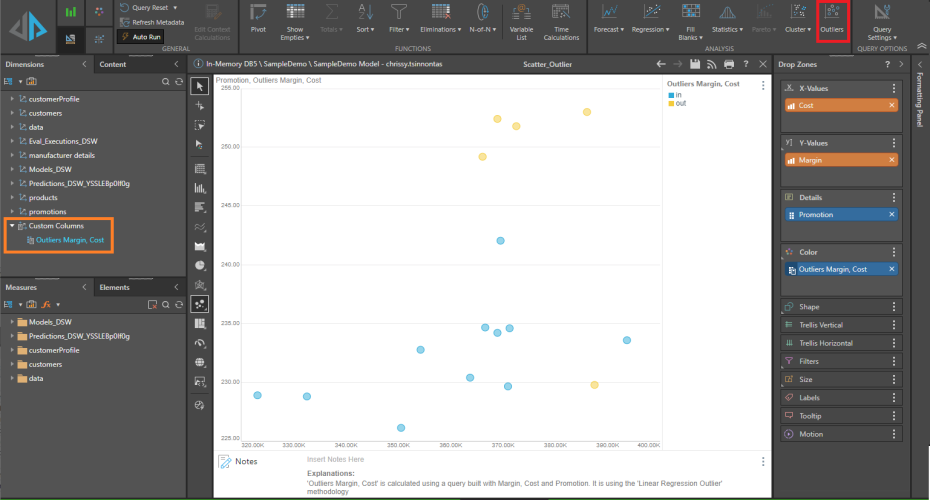The width and height of the screenshot is (930, 500).
Task: Click the blue 'in' legend color swatch
Action: [x=670, y=95]
